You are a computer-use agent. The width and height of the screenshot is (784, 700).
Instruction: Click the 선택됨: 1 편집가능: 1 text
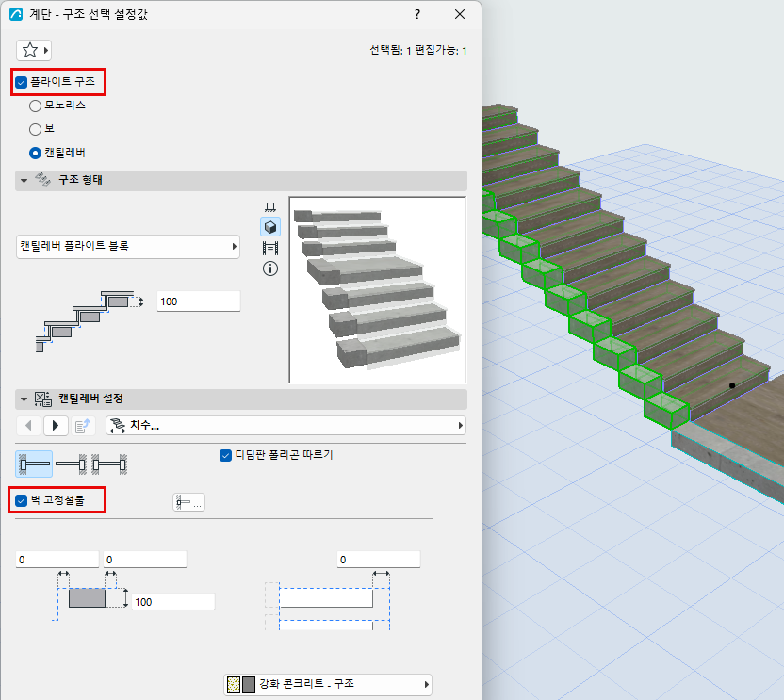[x=418, y=51]
